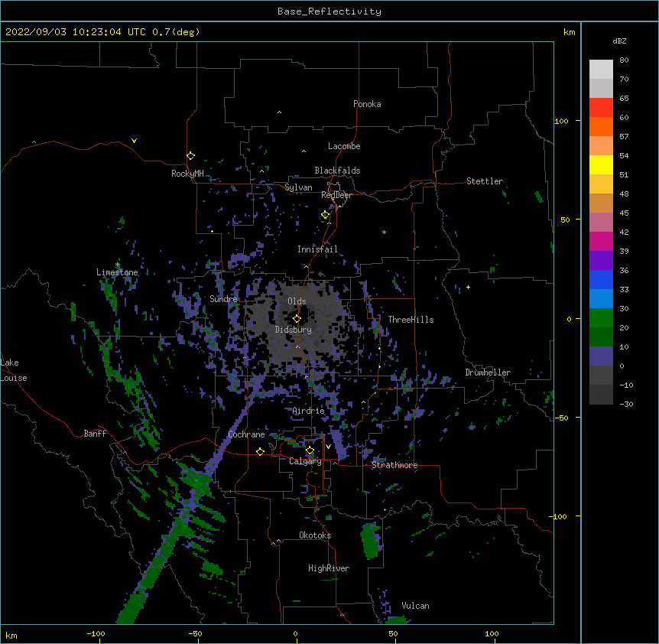The height and width of the screenshot is (644, 659).
Task: Select the slate purple 0–10 dBZ legend swatch
Action: pos(601,356)
